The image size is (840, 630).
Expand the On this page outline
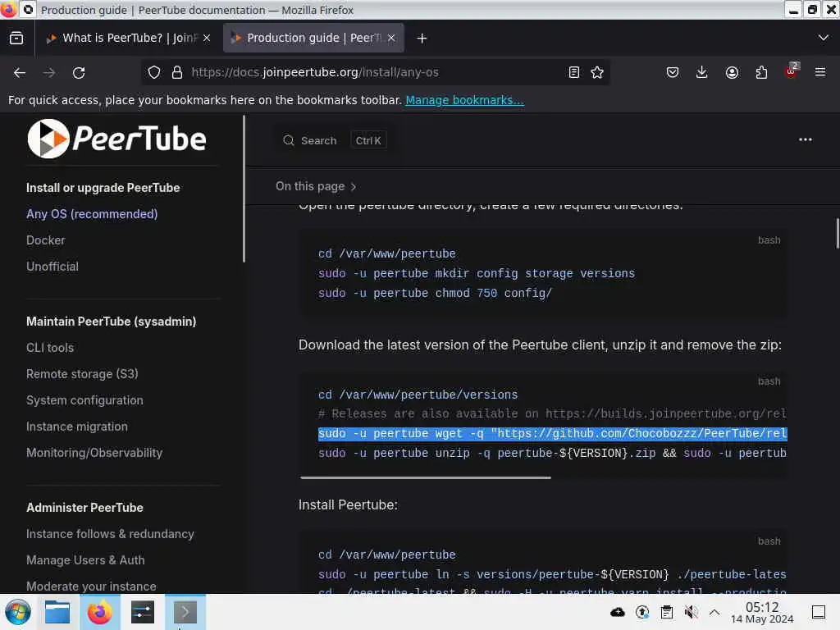[x=316, y=186]
